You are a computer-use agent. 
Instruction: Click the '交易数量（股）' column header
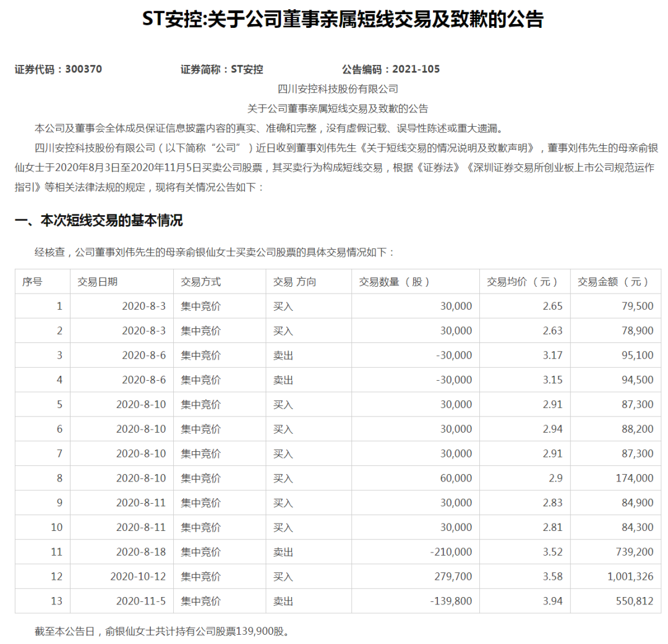395,282
